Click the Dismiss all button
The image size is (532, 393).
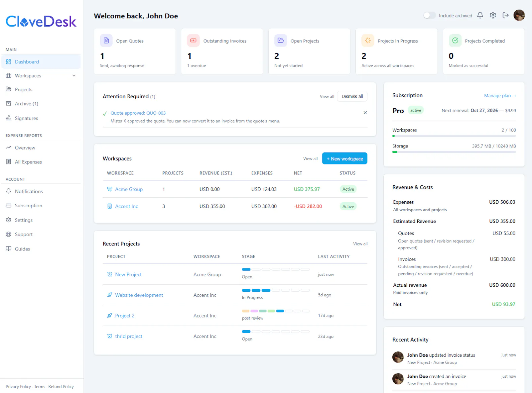(352, 96)
